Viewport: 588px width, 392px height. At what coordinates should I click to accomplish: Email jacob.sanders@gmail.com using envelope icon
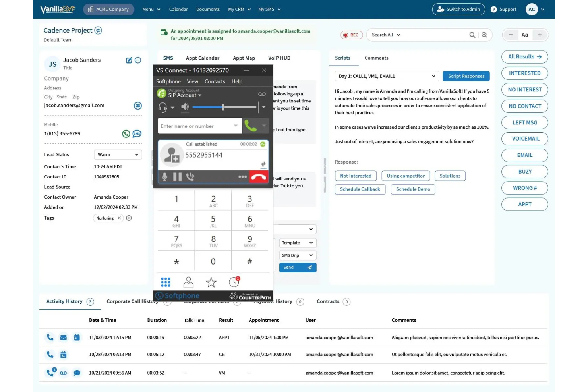(x=138, y=106)
